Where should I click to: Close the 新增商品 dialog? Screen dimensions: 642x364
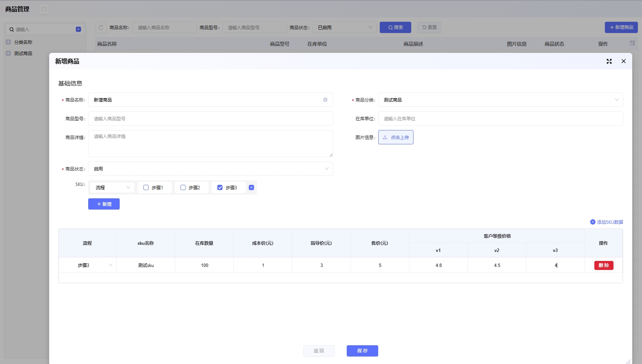(624, 61)
